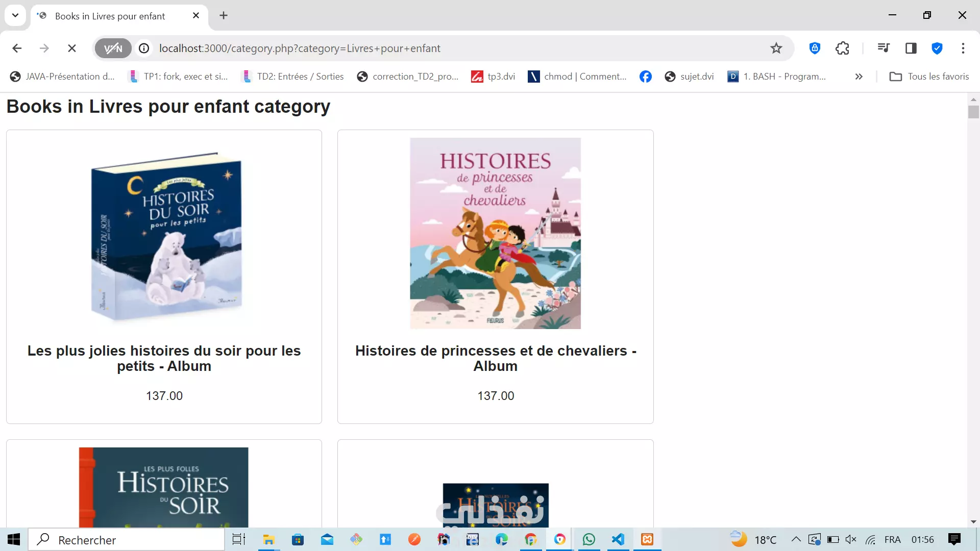
Task: Click the page heading Books in Livres pour enfant
Action: click(168, 107)
